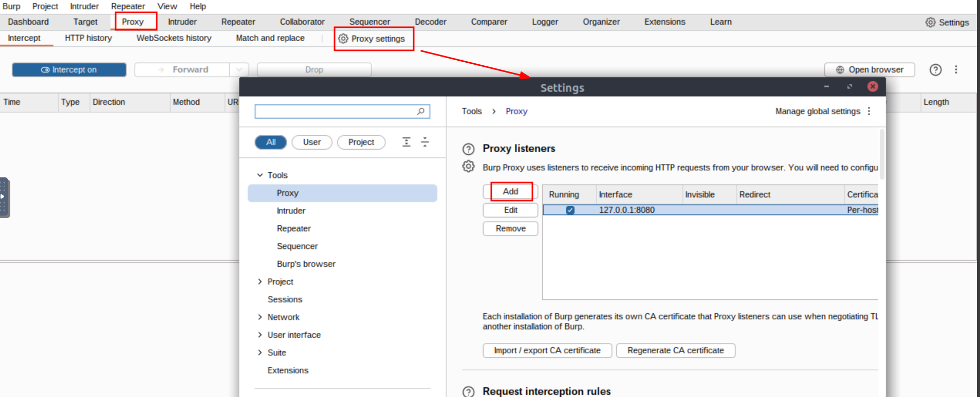Expand the Suite tree node
This screenshot has width=980, height=397.
pyautogui.click(x=260, y=352)
